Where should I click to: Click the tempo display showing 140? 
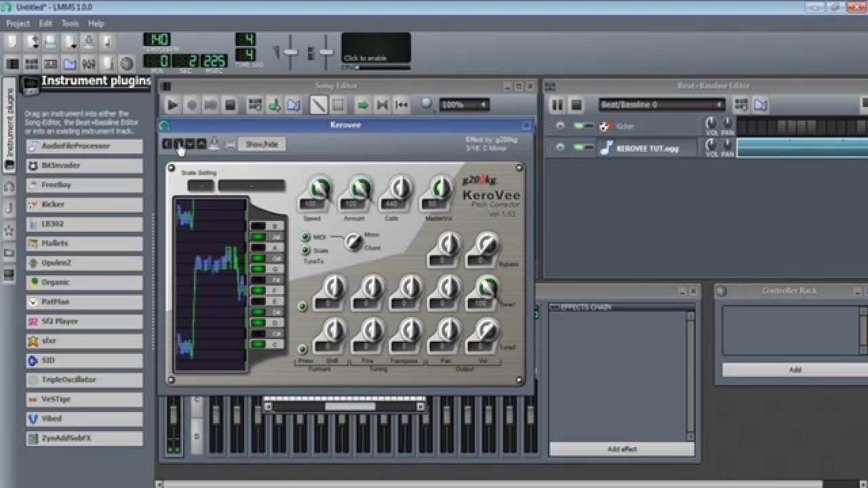pyautogui.click(x=157, y=39)
